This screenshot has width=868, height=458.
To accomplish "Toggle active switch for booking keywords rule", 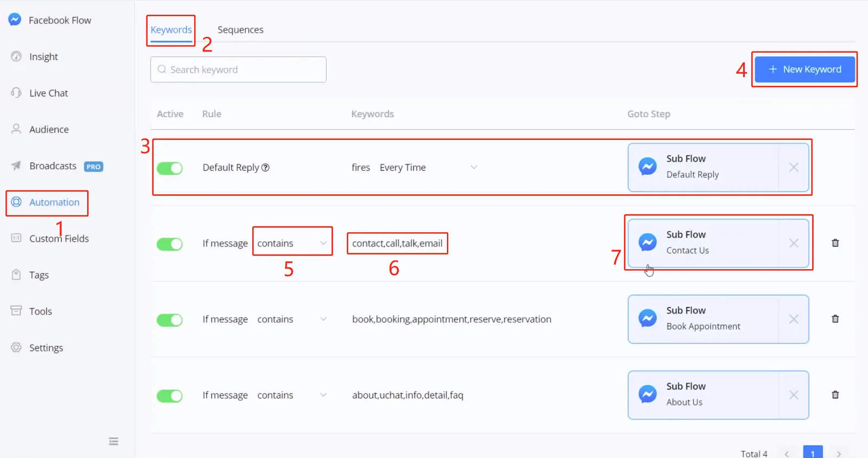I will [x=170, y=320].
